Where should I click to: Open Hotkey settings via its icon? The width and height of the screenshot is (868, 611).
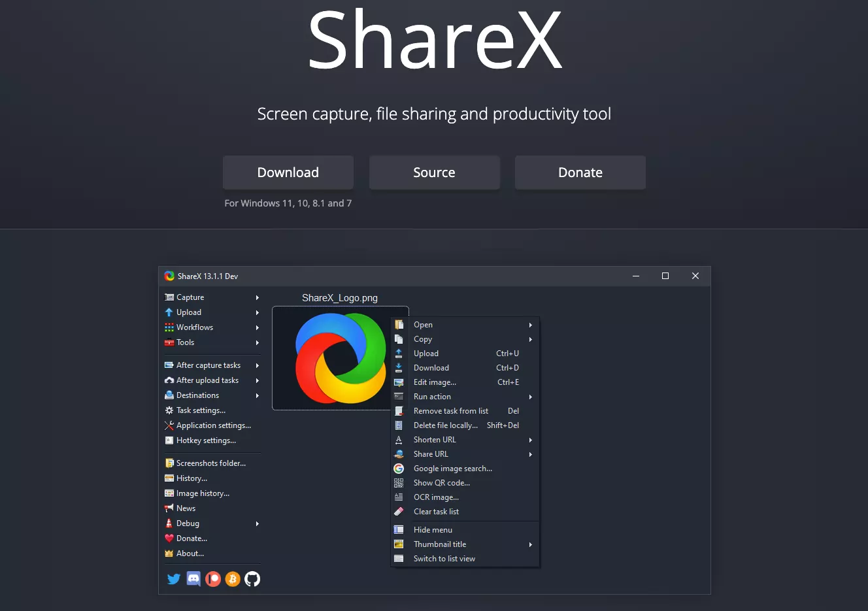click(x=169, y=440)
